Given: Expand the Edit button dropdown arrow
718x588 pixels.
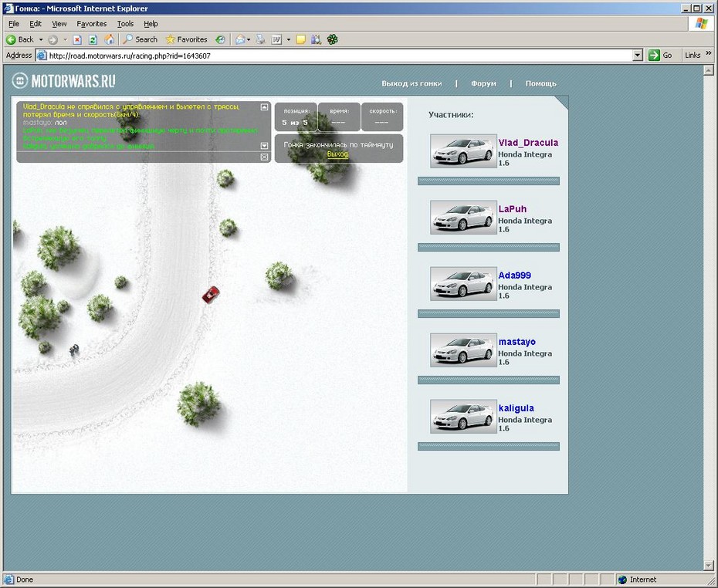Looking at the screenshot, I should pos(289,40).
